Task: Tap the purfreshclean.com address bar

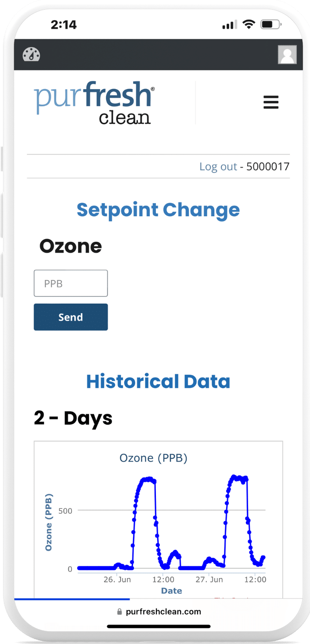Action: (159, 612)
